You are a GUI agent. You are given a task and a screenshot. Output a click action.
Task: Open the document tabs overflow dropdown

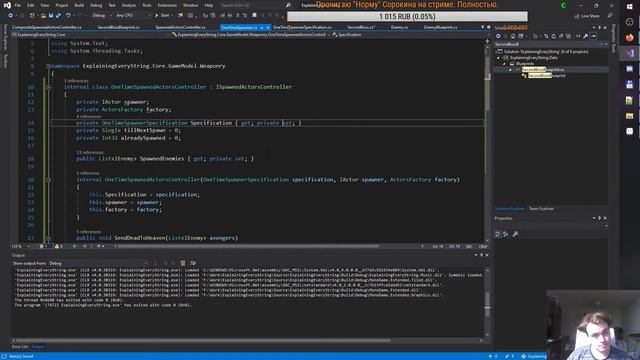(x=482, y=27)
